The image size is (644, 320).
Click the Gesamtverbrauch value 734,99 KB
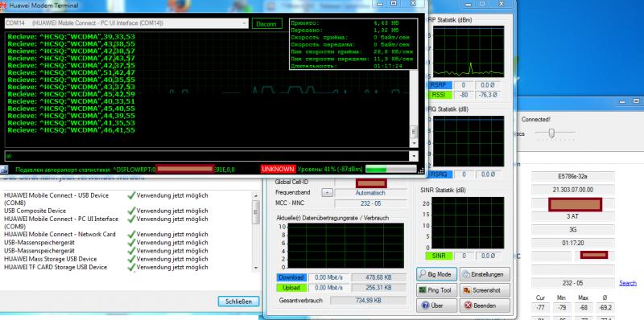[x=368, y=301]
